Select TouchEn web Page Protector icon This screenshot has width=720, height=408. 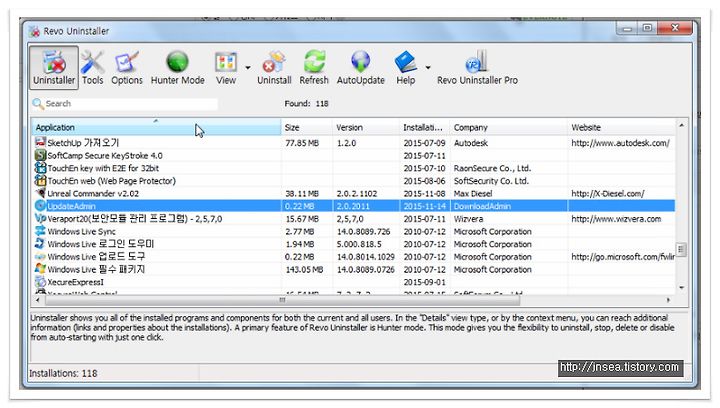(x=40, y=181)
